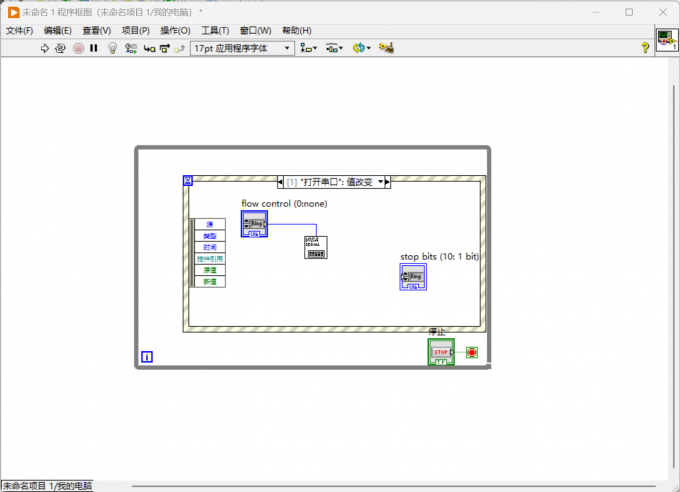Click the 时间 event data node item
Image resolution: width=680 pixels, height=492 pixels.
coord(210,247)
